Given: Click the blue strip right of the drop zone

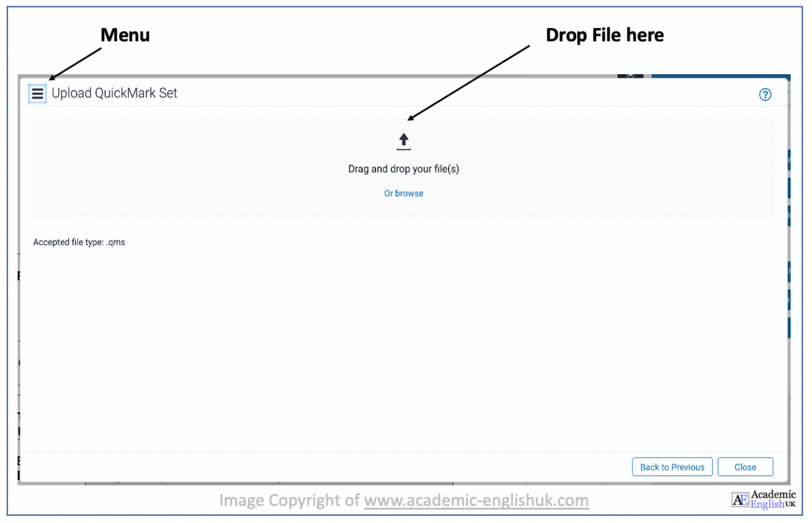Looking at the screenshot, I should pyautogui.click(x=789, y=188).
